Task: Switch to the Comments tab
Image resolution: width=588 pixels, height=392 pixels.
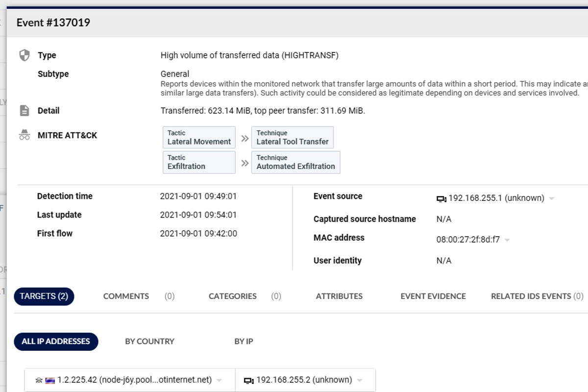Action: pos(126,296)
